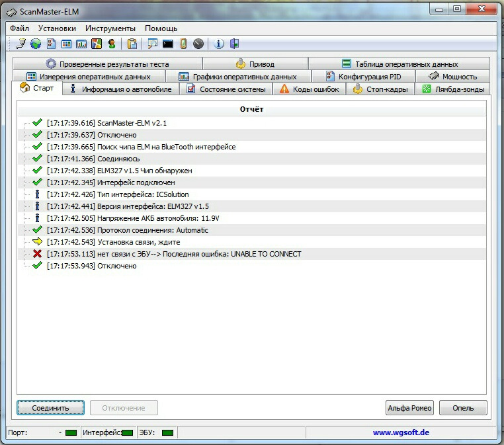Image resolution: width=504 pixels, height=445 pixels.
Task: Click the Альфа Ромео button
Action: (x=409, y=408)
